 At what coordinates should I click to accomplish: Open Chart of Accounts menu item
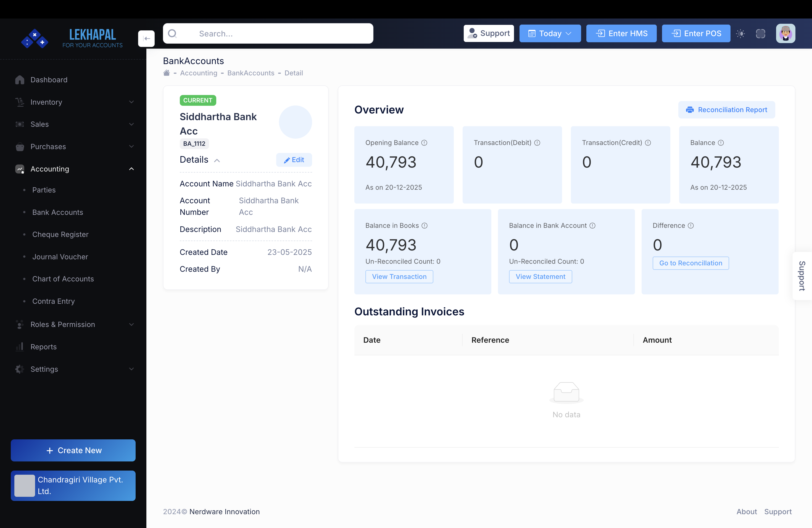[63, 279]
